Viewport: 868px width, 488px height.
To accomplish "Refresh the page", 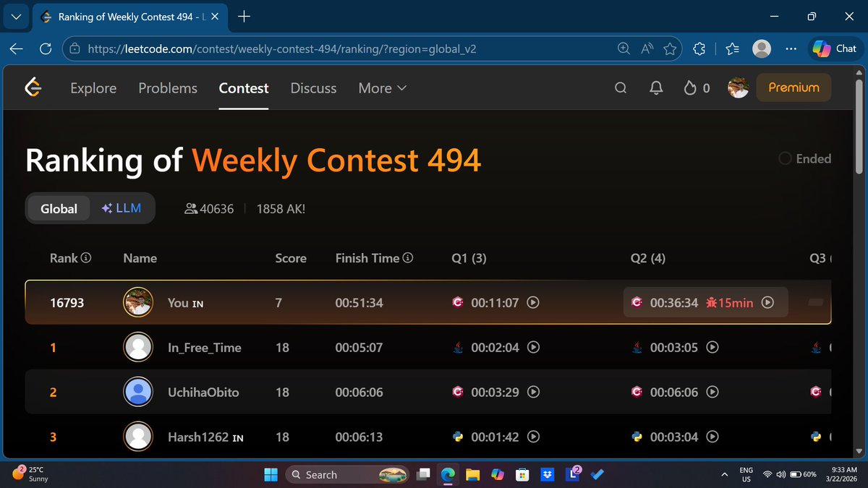I will (46, 48).
